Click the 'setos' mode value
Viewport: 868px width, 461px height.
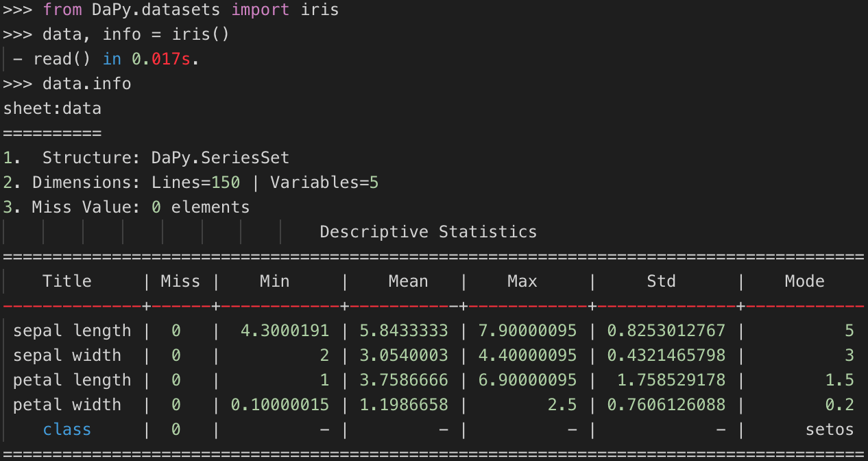[x=830, y=429]
